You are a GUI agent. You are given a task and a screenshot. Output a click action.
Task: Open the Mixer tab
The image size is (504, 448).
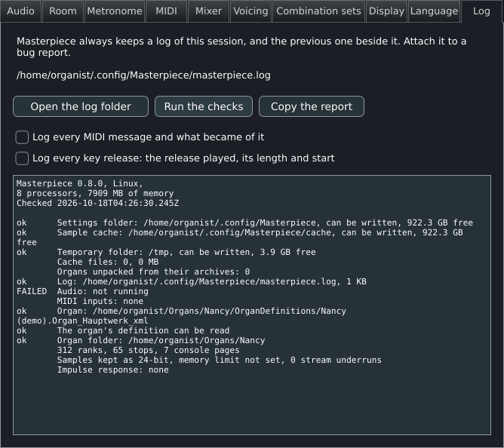(208, 11)
